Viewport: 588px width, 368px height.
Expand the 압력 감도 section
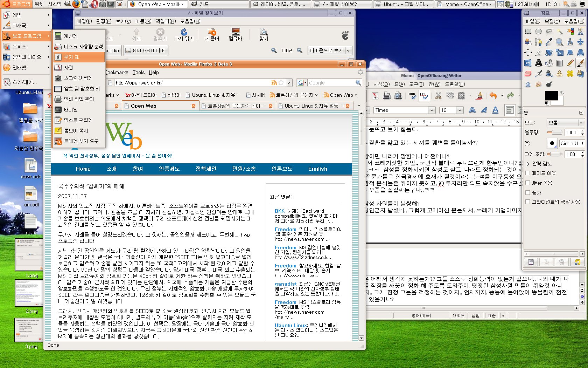coord(528,163)
